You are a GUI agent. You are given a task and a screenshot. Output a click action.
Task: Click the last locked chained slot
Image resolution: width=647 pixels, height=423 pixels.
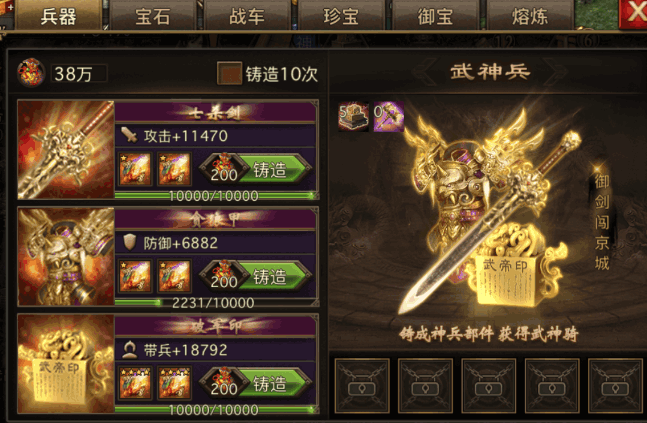tap(615, 386)
